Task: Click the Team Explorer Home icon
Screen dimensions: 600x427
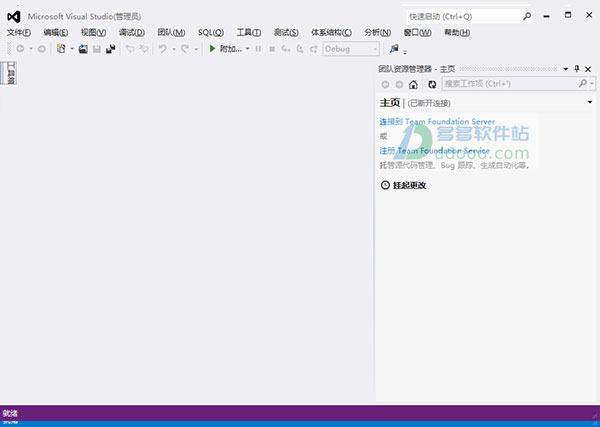Action: click(x=413, y=84)
